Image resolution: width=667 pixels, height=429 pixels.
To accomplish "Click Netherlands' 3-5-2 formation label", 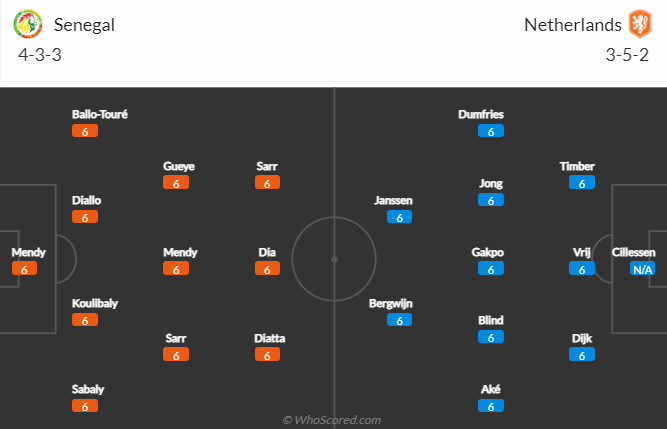I will point(627,55).
